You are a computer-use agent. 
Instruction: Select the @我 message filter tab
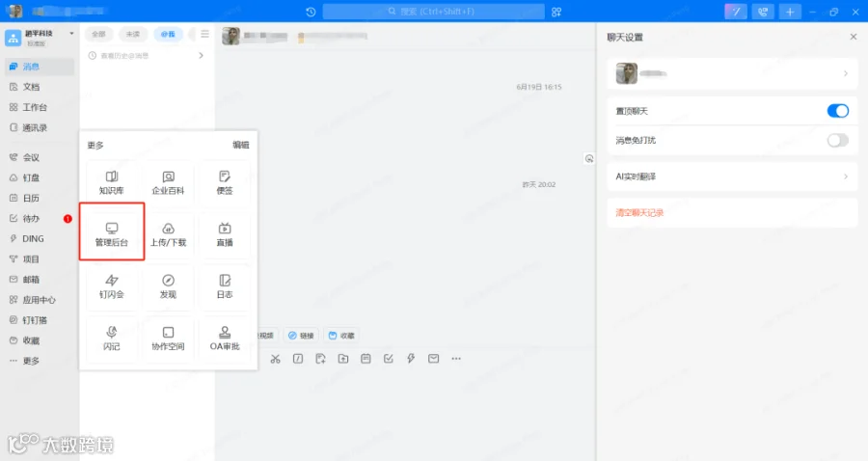point(168,35)
